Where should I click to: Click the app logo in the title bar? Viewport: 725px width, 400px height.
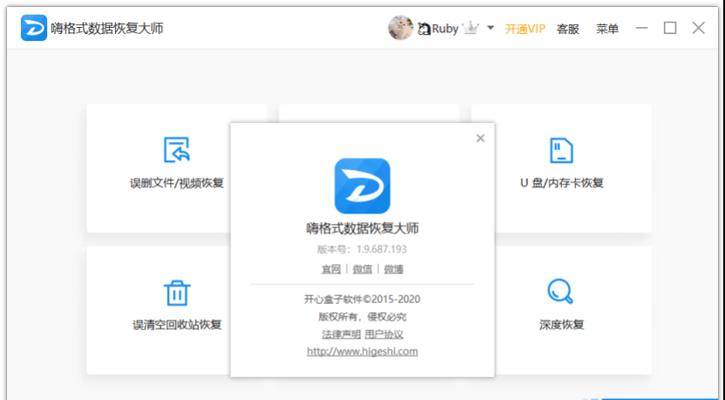(34, 28)
